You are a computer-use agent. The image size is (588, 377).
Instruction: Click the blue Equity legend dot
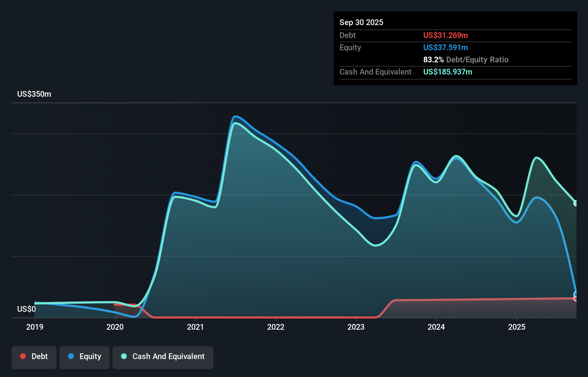tap(71, 356)
